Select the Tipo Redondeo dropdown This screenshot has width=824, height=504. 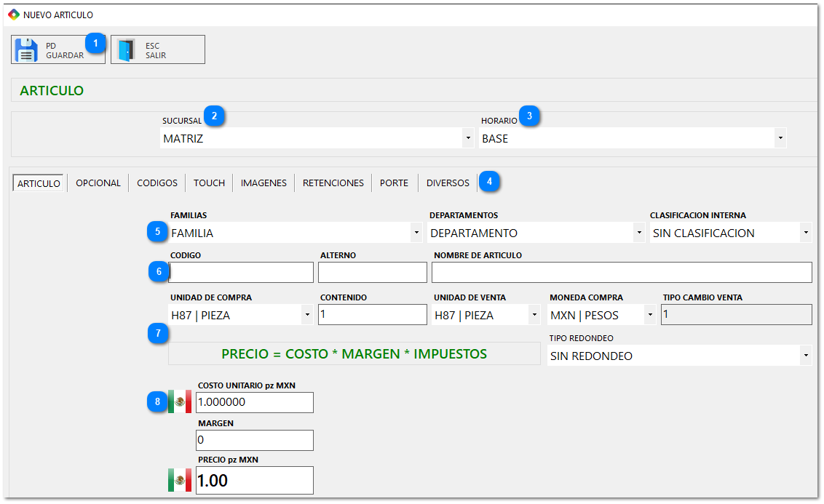click(x=679, y=356)
